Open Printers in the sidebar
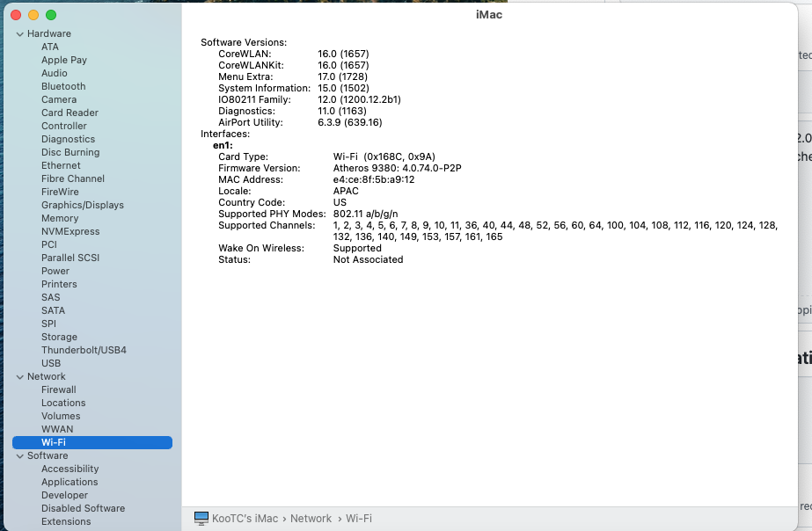 (59, 284)
